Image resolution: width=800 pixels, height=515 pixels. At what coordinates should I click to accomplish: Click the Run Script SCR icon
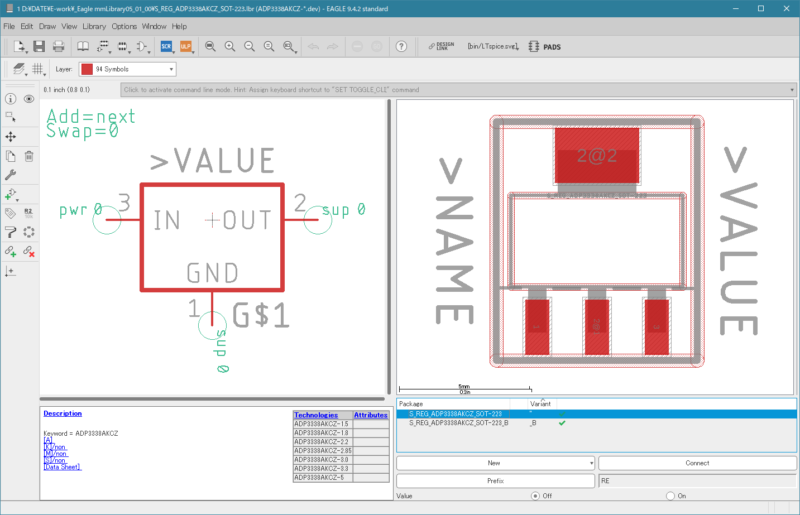pyautogui.click(x=166, y=46)
